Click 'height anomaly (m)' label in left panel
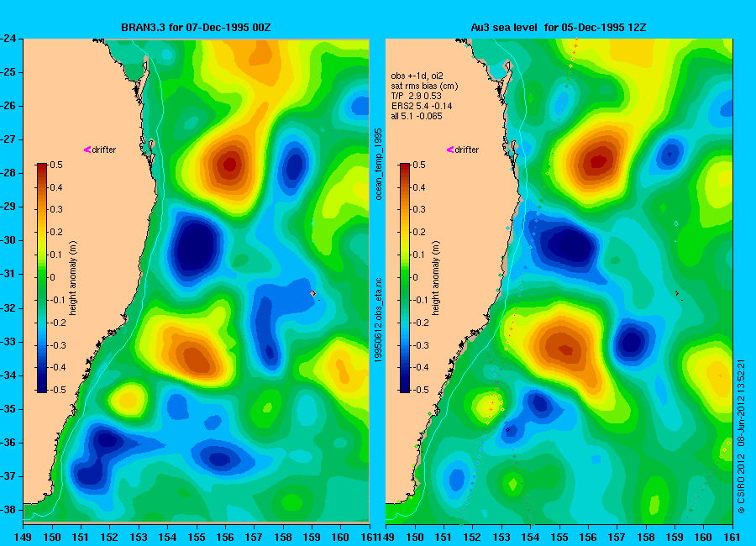 coord(73,278)
